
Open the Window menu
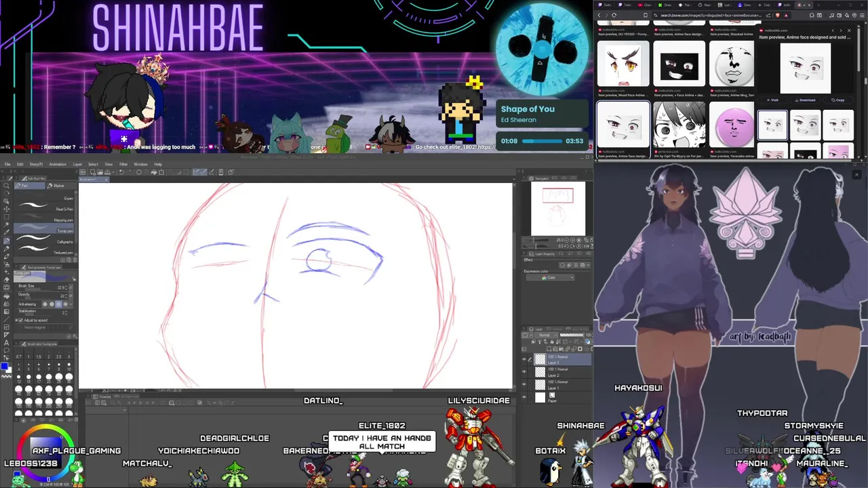point(140,164)
